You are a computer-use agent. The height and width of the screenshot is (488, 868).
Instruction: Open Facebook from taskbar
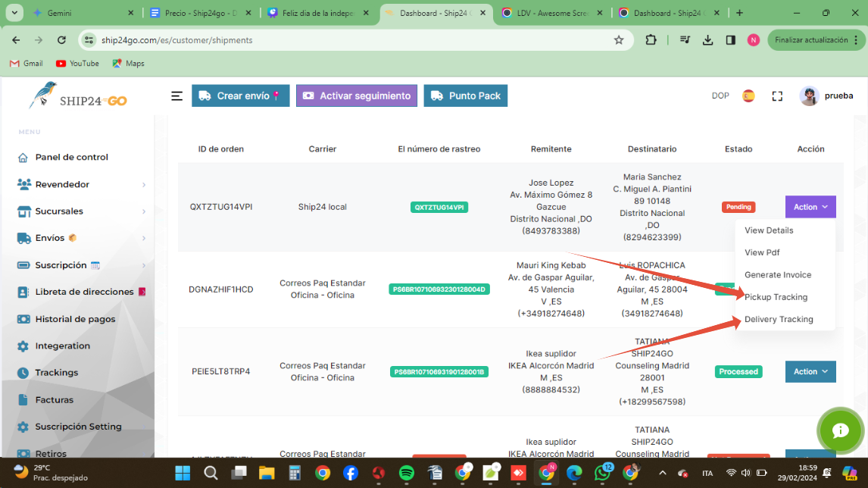click(x=351, y=473)
